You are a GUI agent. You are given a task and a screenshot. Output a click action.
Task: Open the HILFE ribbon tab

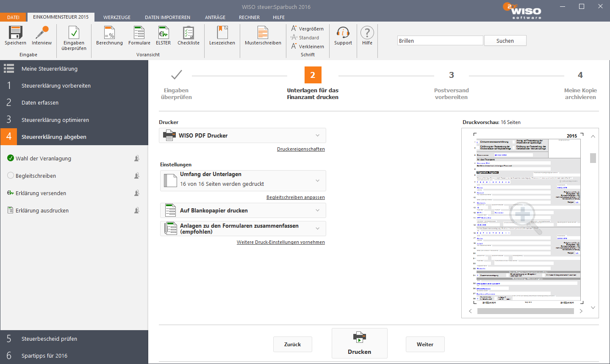click(279, 17)
